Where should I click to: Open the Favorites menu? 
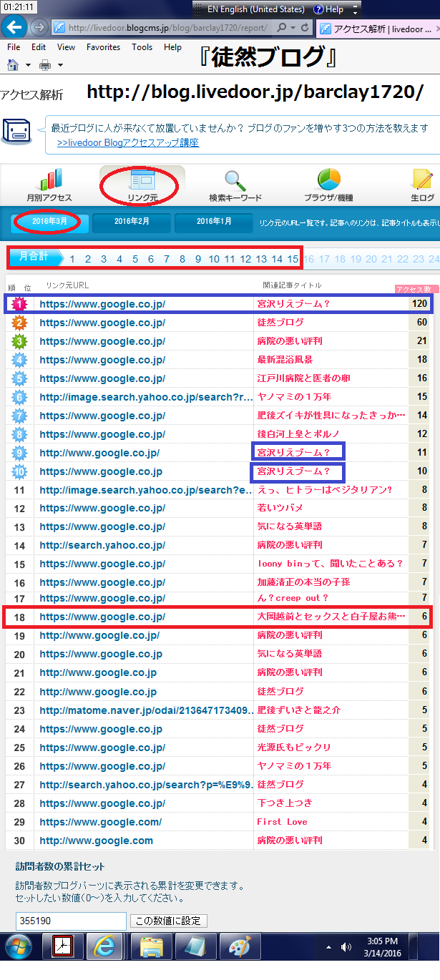104,47
